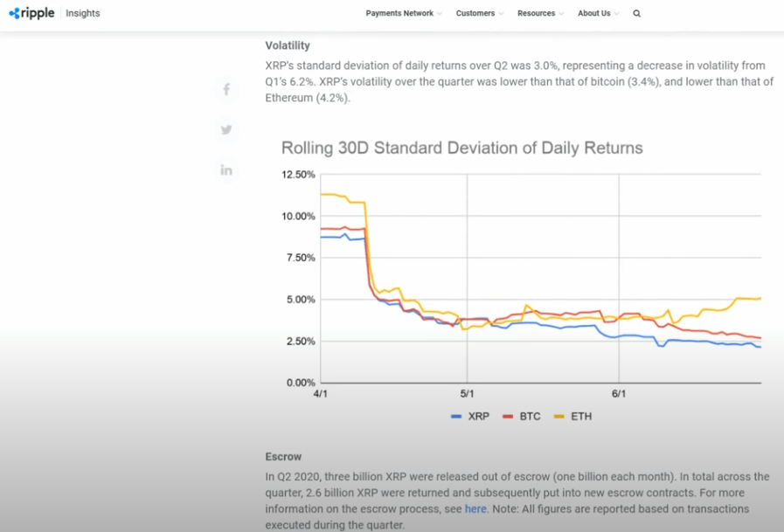Follow the "here" escrow process link
784x532 pixels.
click(475, 508)
